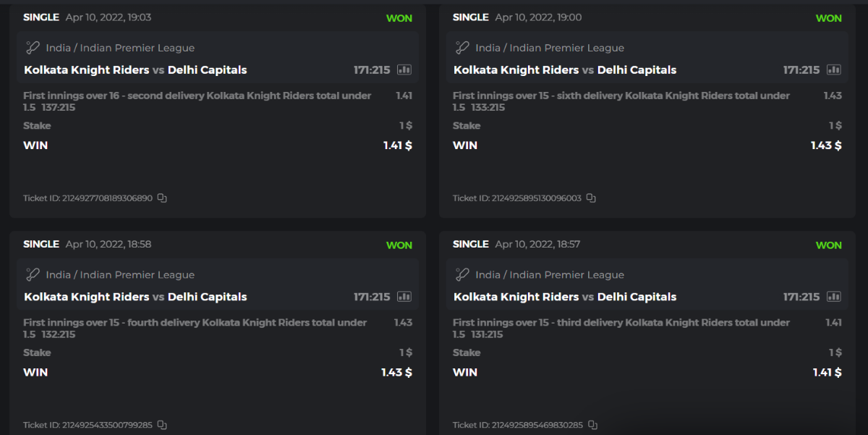Click cricket icon on the 19:00 bet
Screen dimensions: 868x435
pyautogui.click(x=462, y=48)
